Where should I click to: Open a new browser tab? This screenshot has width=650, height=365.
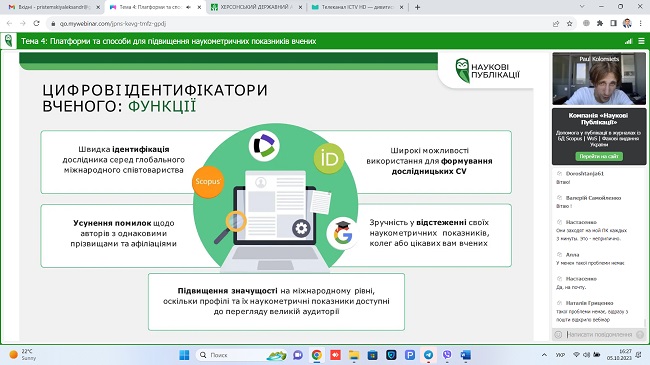pos(417,7)
